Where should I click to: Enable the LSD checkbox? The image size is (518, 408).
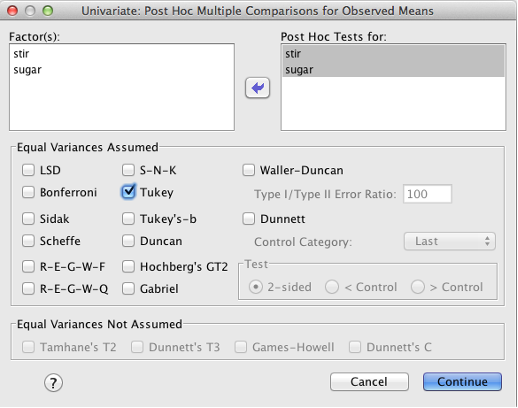(x=28, y=170)
